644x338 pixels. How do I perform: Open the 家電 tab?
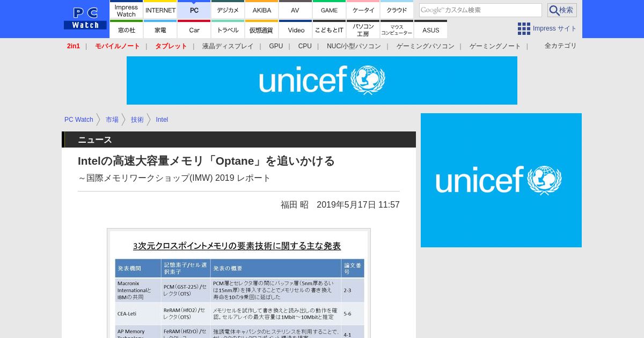click(x=160, y=29)
